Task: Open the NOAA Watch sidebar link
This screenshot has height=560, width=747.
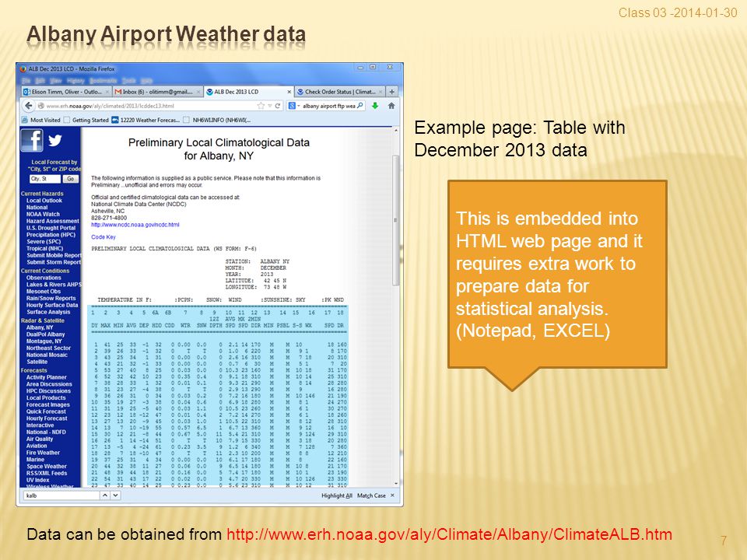Action: pyautogui.click(x=43, y=215)
